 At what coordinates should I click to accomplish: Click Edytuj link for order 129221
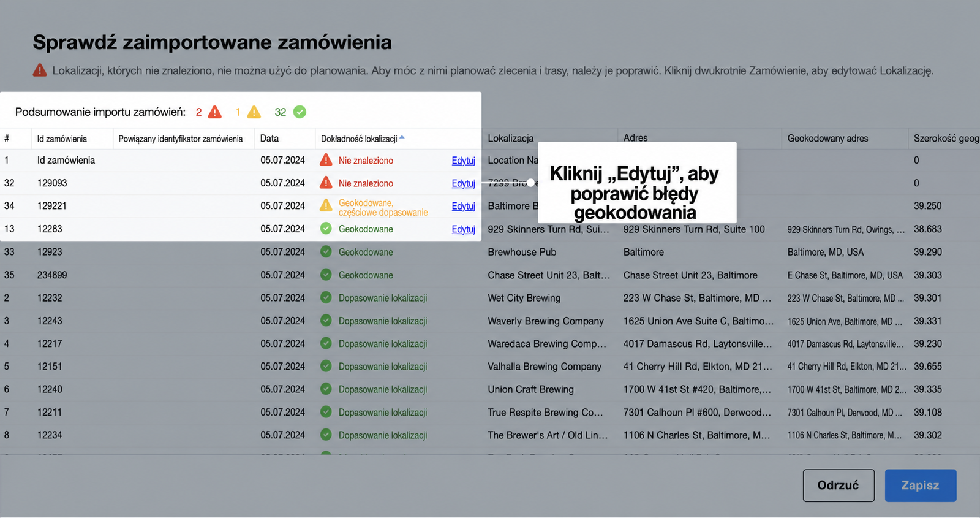click(463, 206)
